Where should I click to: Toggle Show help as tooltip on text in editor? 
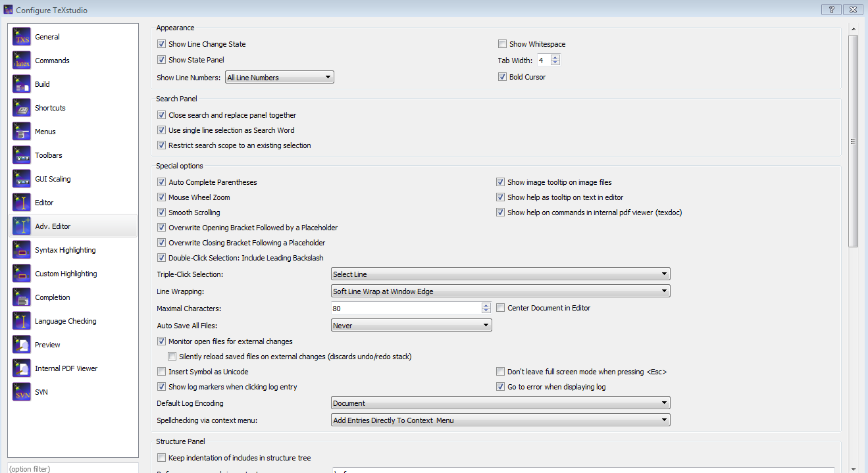(501, 197)
